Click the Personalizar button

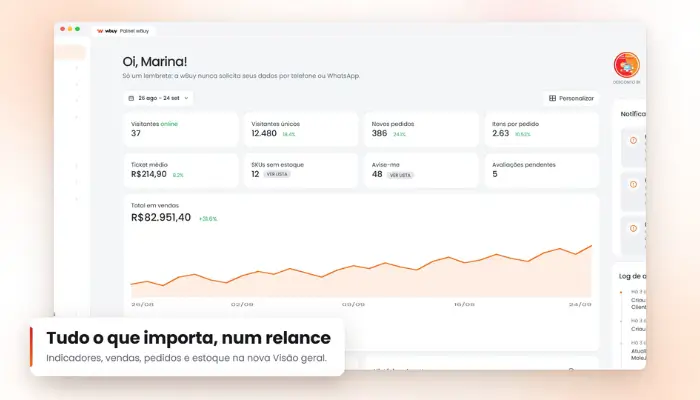point(571,98)
